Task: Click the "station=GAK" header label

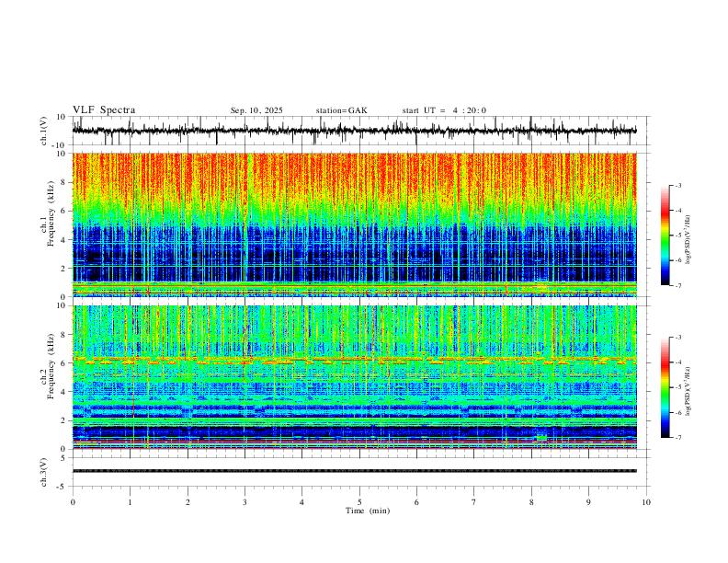Action: point(341,110)
